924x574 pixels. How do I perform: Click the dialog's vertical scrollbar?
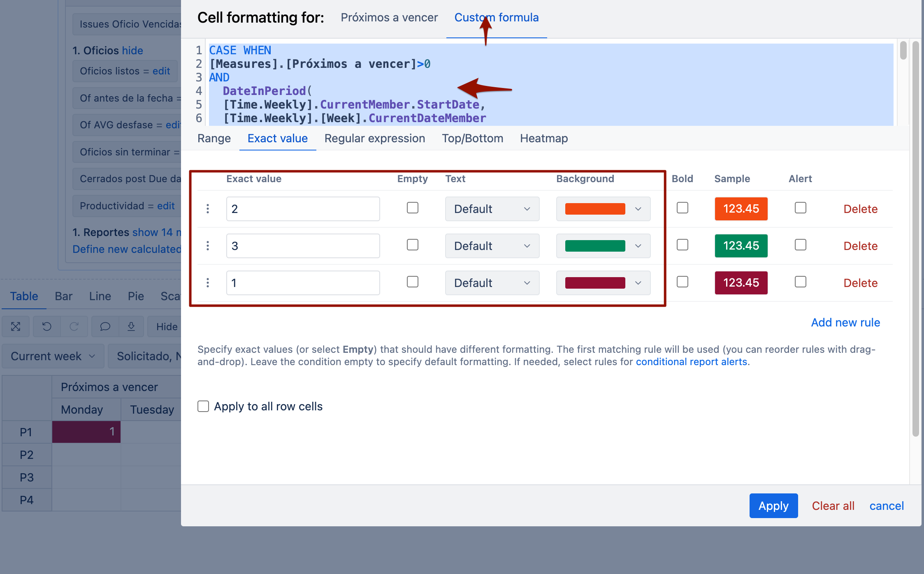pyautogui.click(x=915, y=238)
